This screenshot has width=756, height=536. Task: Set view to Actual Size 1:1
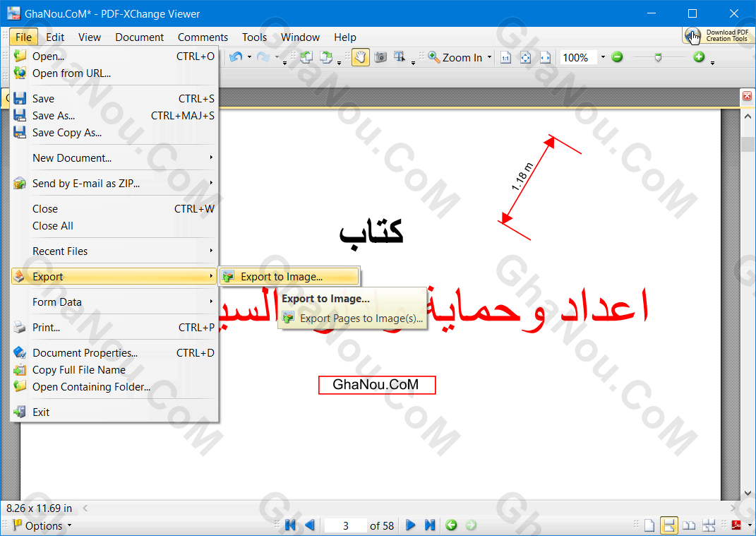[506, 58]
